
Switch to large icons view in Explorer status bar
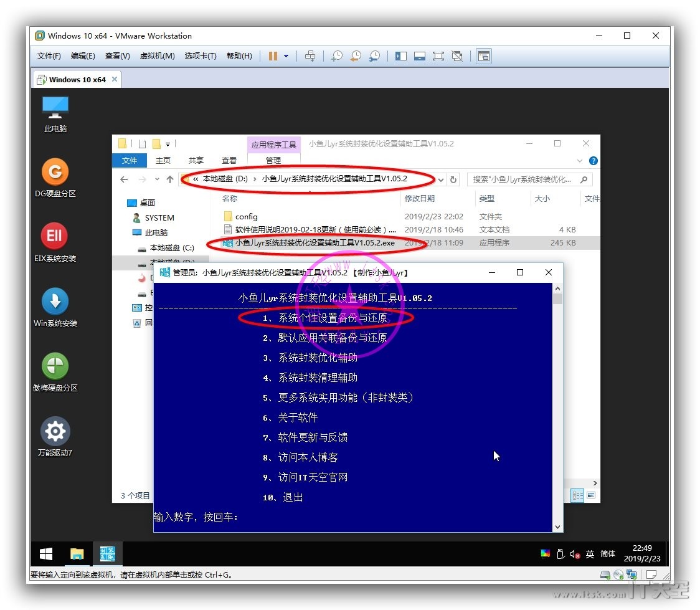pyautogui.click(x=591, y=495)
